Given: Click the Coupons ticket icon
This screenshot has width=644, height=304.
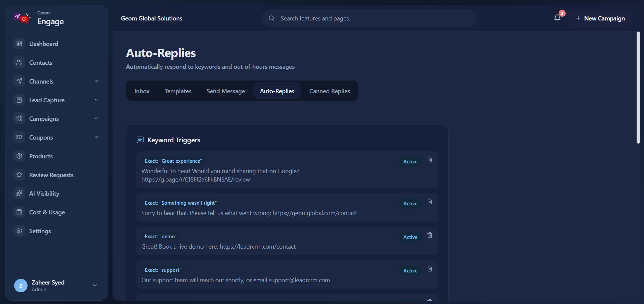Looking at the screenshot, I should click(x=19, y=137).
